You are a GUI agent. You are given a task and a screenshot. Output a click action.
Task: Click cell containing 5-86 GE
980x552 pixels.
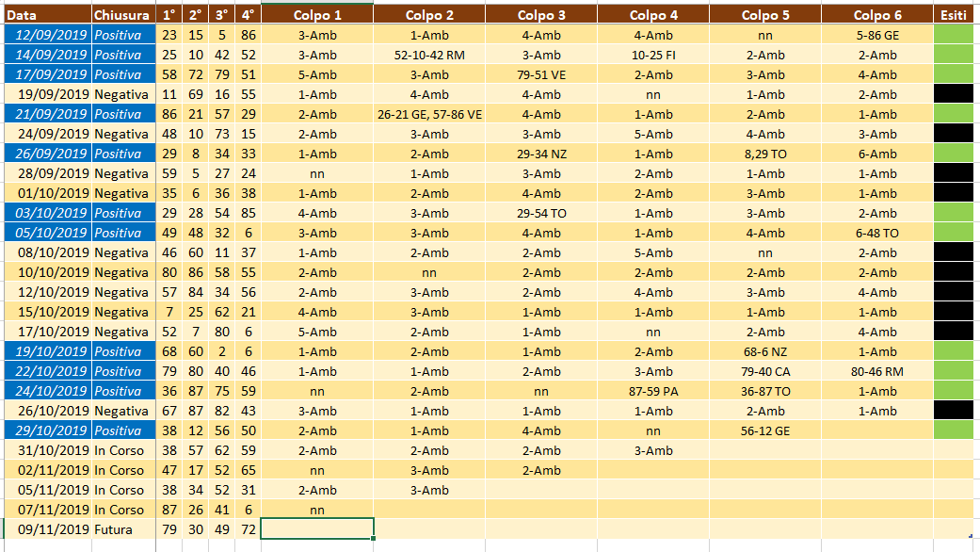[877, 35]
